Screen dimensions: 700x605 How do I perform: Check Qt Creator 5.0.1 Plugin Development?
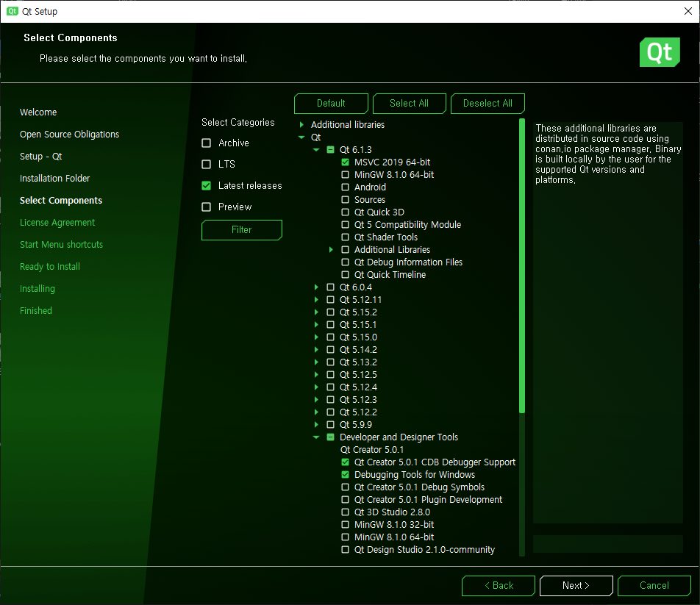pos(345,500)
